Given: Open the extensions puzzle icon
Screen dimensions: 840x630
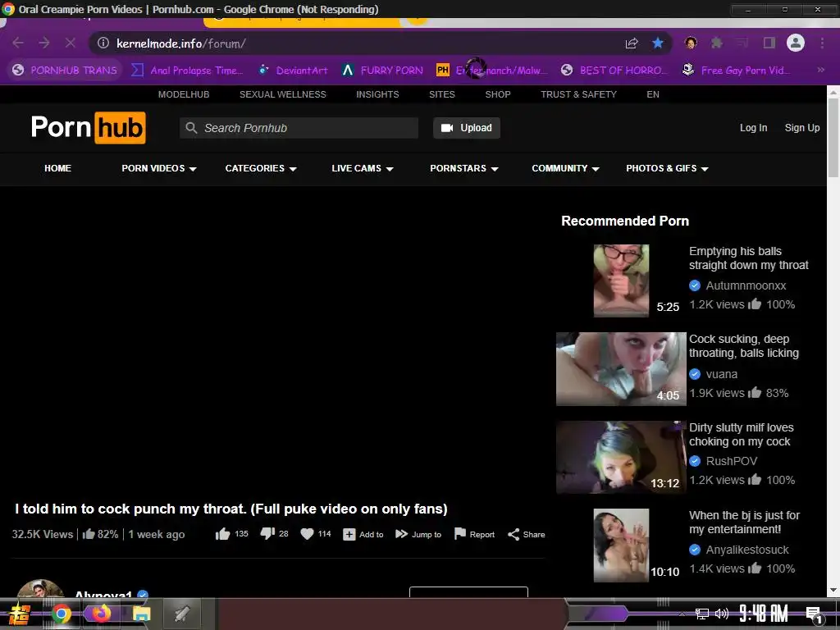Looking at the screenshot, I should [716, 43].
